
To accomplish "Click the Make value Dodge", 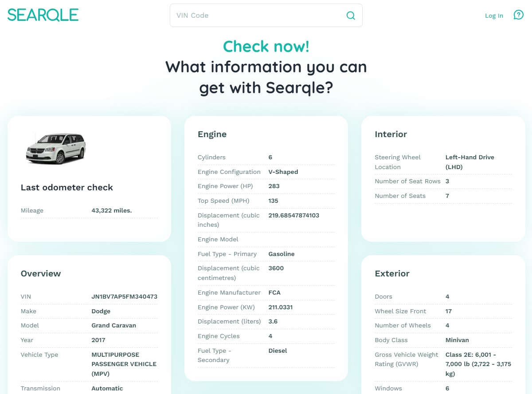I will pyautogui.click(x=101, y=311).
